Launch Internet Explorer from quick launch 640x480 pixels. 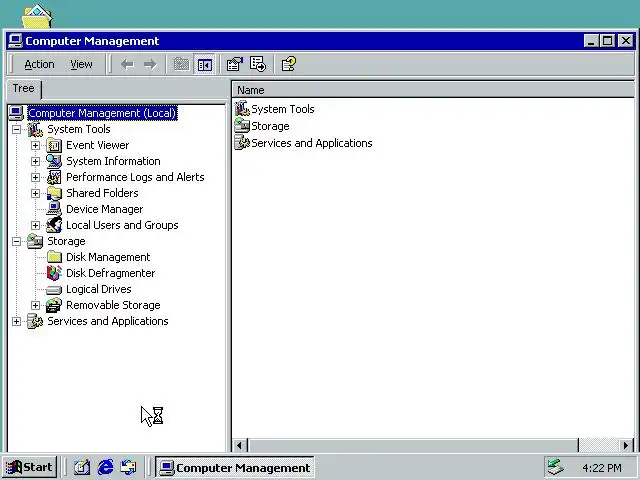[x=105, y=467]
